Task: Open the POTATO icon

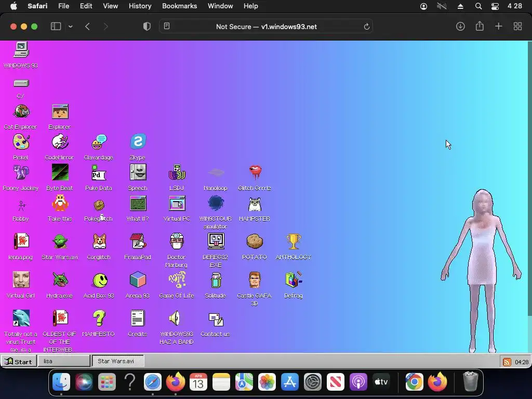Action: coord(255,242)
